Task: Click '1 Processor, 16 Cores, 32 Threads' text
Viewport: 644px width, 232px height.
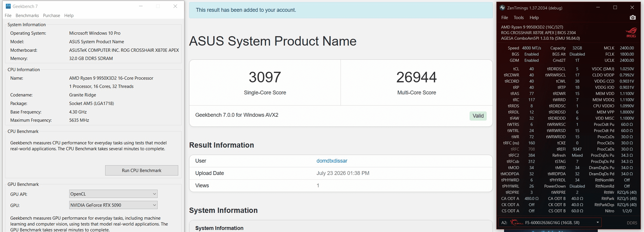Action: (101, 86)
